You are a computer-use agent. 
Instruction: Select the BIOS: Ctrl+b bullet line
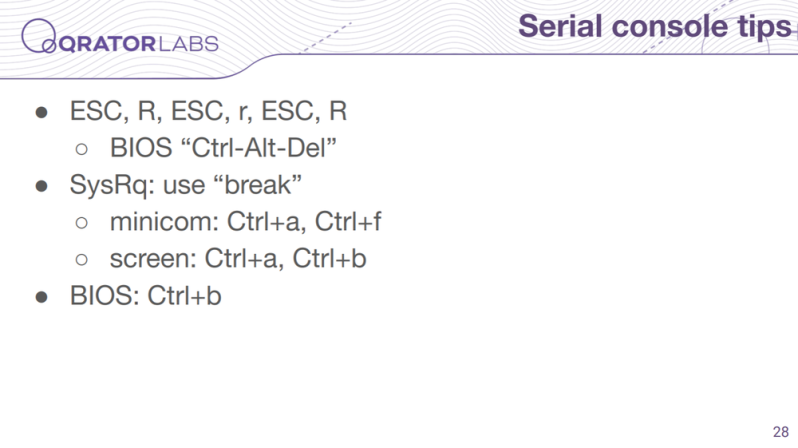pyautogui.click(x=146, y=296)
